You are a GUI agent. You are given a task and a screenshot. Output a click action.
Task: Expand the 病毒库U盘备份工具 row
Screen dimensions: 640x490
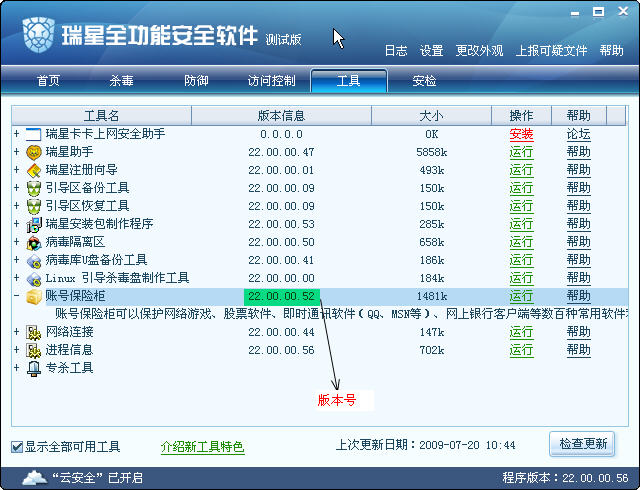point(16,260)
